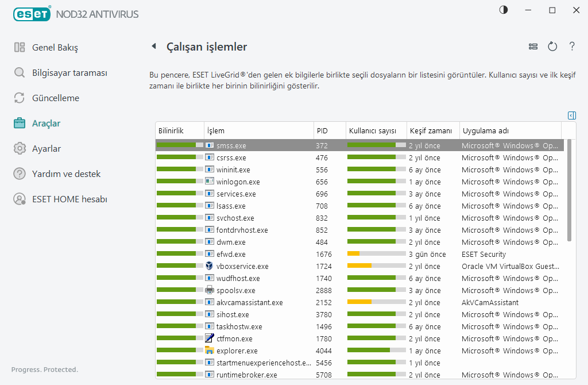Sort by Keşif zamanı column header
The image size is (588, 385).
[431, 131]
